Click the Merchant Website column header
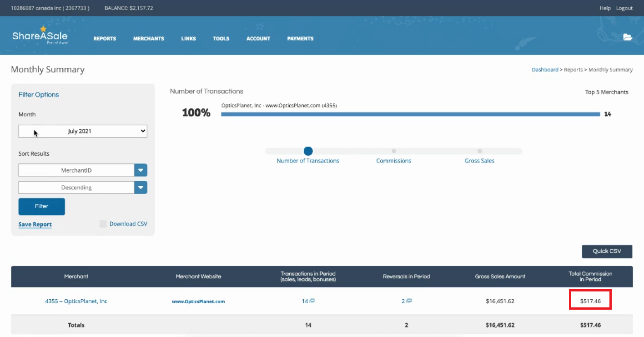The image size is (644, 337). coord(198,276)
